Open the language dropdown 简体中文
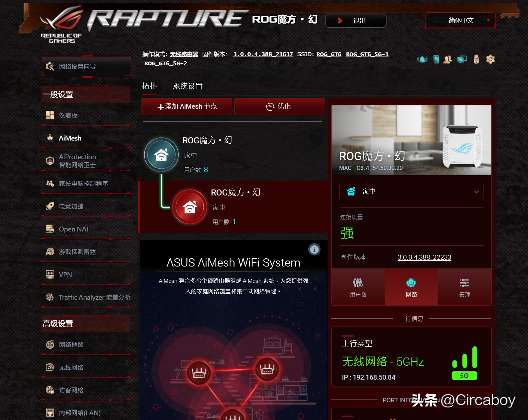 coord(460,21)
